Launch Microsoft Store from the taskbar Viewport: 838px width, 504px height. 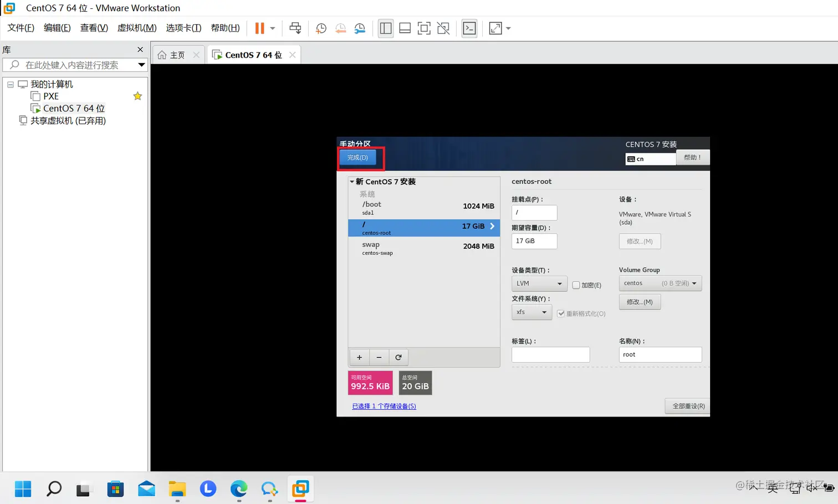pos(115,488)
